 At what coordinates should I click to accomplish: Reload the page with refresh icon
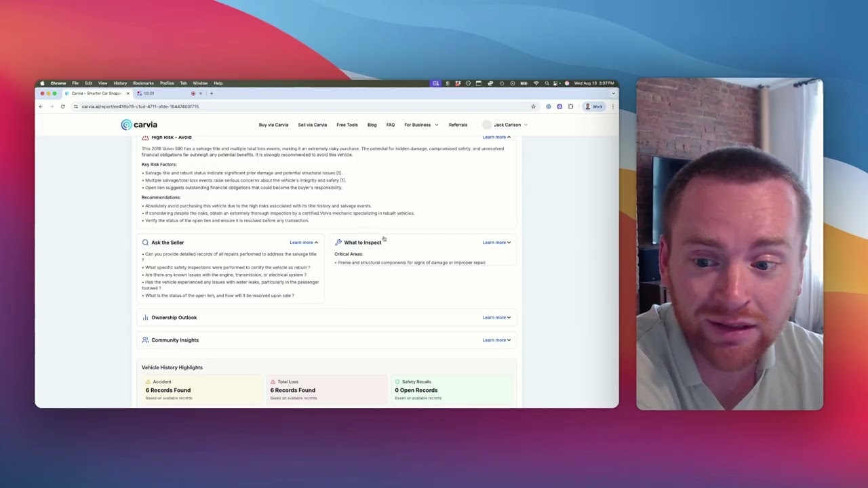tap(62, 106)
